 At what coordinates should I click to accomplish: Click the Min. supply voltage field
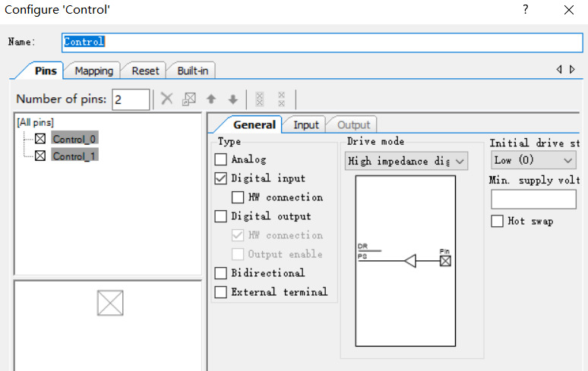[x=533, y=200]
